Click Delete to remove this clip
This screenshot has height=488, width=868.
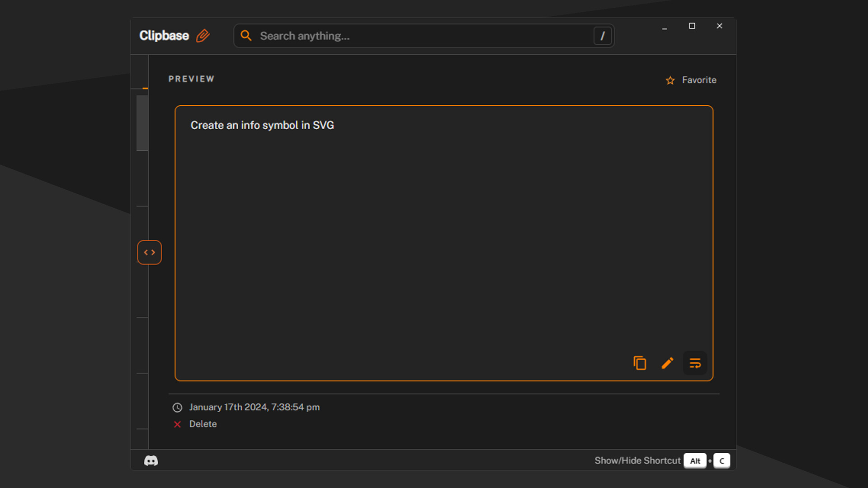point(203,424)
